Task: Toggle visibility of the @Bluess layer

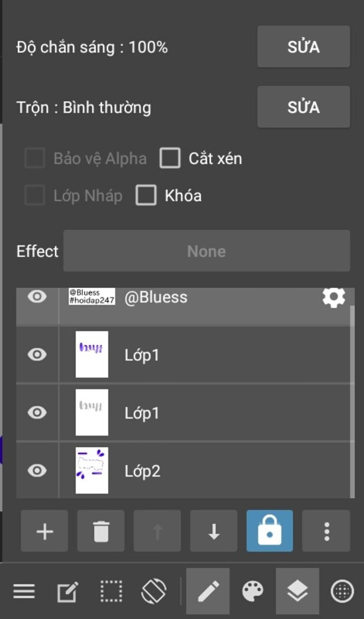Action: (x=37, y=297)
